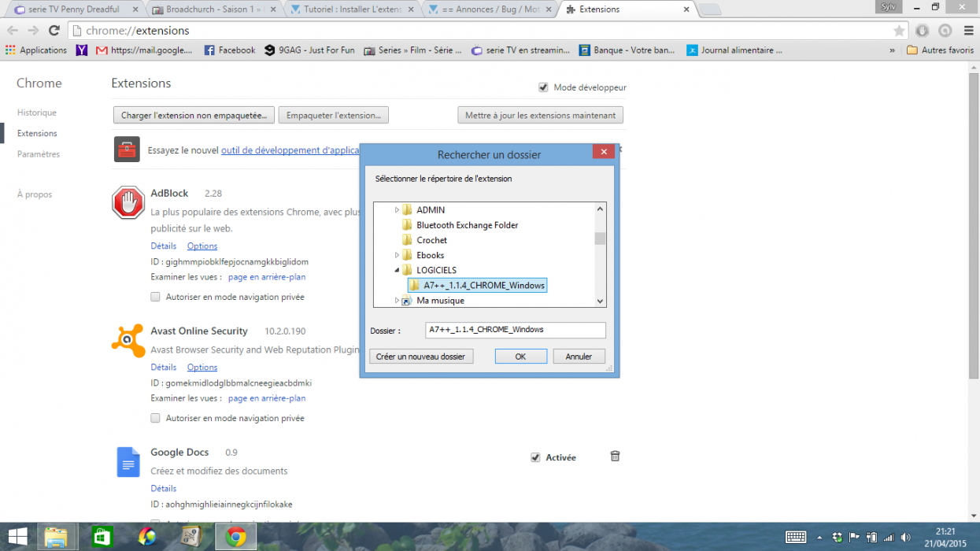Screen dimensions: 980x551
Task: Open Historique in the Chrome sidebar
Action: point(37,113)
